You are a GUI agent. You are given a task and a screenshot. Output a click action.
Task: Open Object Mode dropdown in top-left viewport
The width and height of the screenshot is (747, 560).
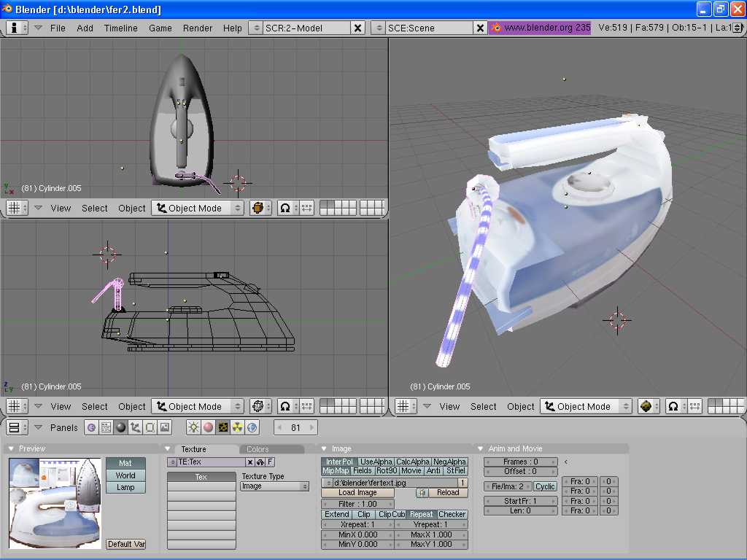coord(198,209)
